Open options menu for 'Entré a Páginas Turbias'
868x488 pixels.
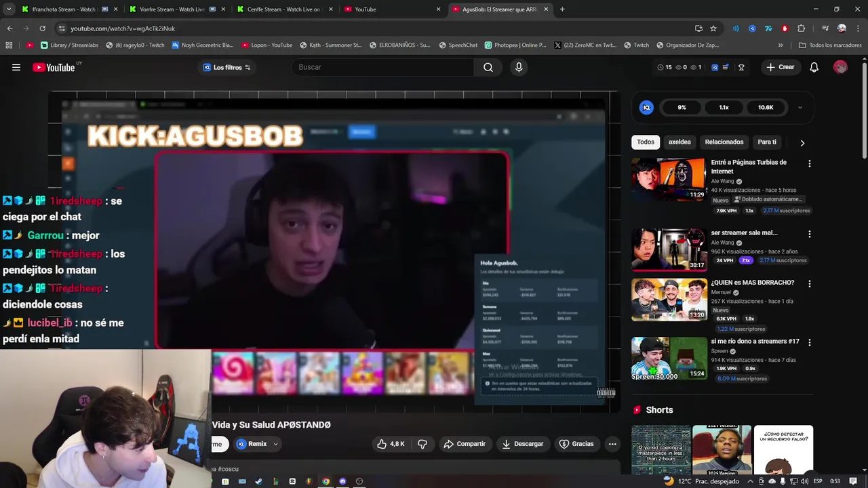pos(809,163)
